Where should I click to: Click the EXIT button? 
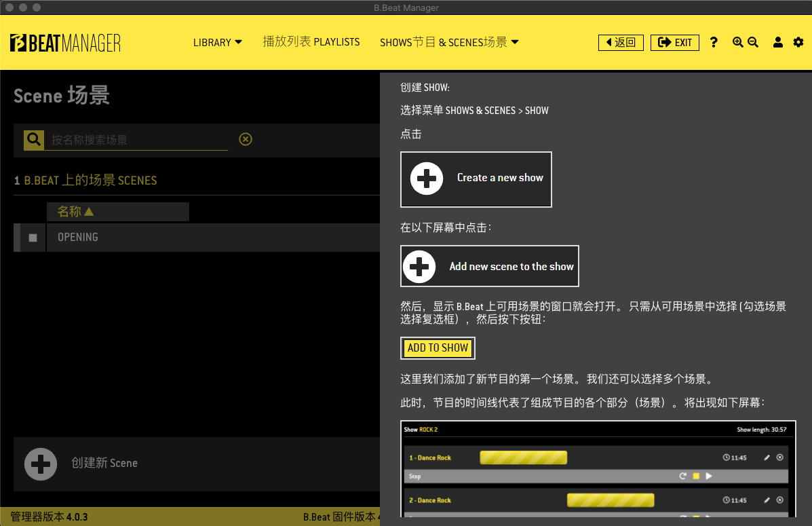click(x=675, y=43)
